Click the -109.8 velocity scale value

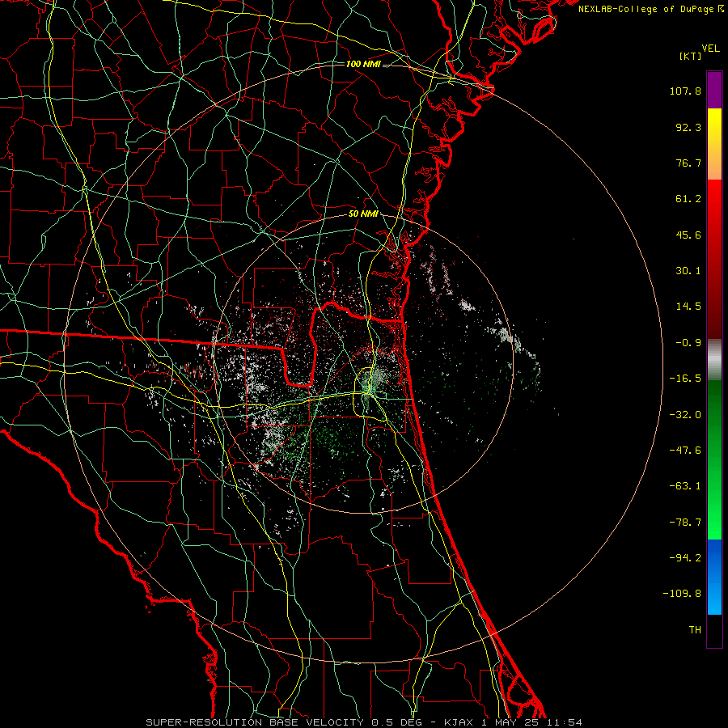coord(682,594)
